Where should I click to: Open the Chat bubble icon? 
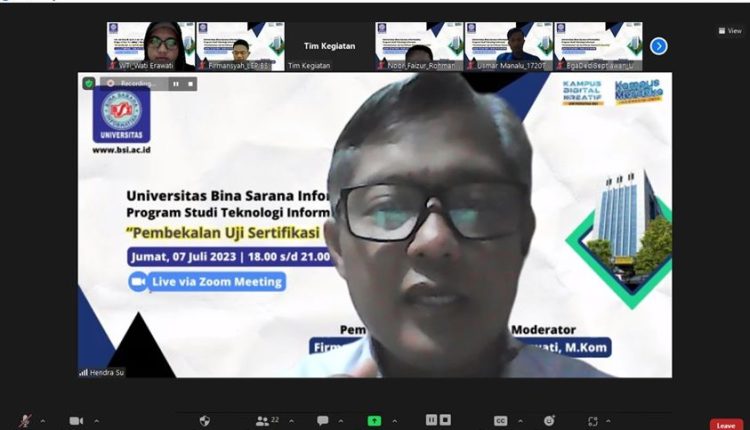click(323, 420)
